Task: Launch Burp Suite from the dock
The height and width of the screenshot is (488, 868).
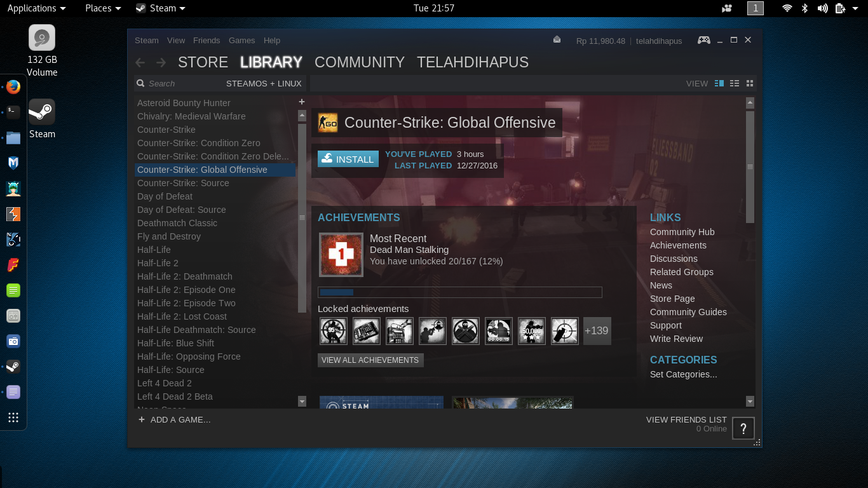Action: point(13,214)
